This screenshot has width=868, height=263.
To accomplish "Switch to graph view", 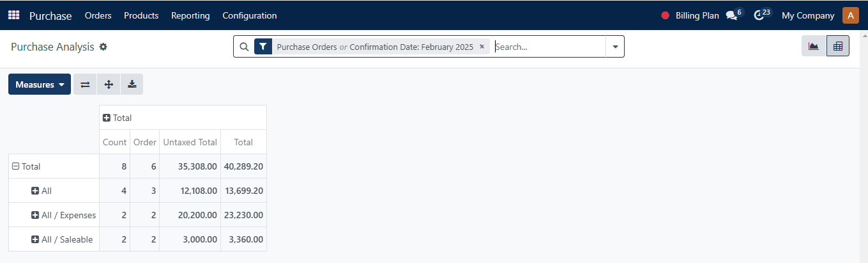I will [x=814, y=46].
